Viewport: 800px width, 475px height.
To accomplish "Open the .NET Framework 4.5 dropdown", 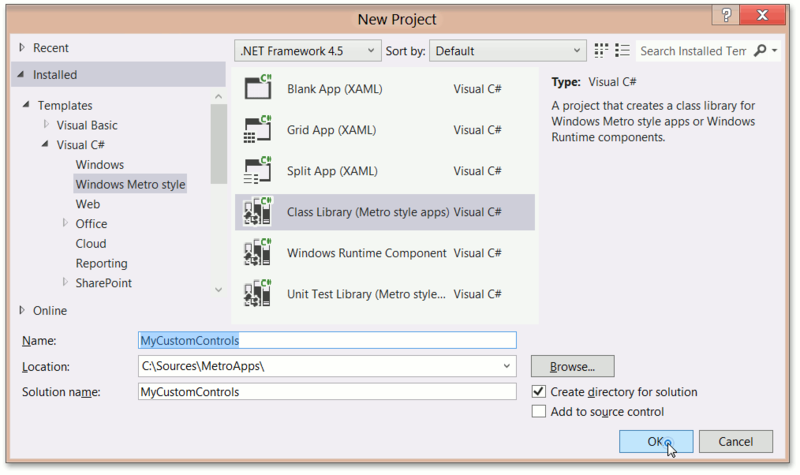I will [x=308, y=51].
